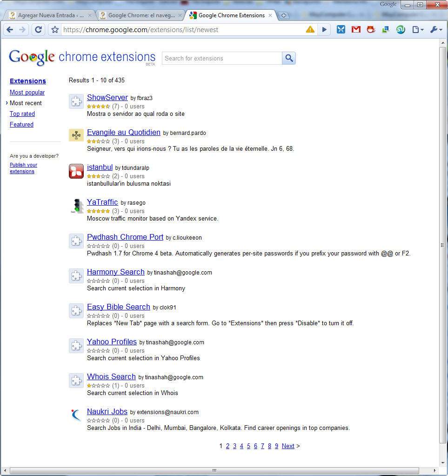Close the Google Chrome Extensions tab

270,15
